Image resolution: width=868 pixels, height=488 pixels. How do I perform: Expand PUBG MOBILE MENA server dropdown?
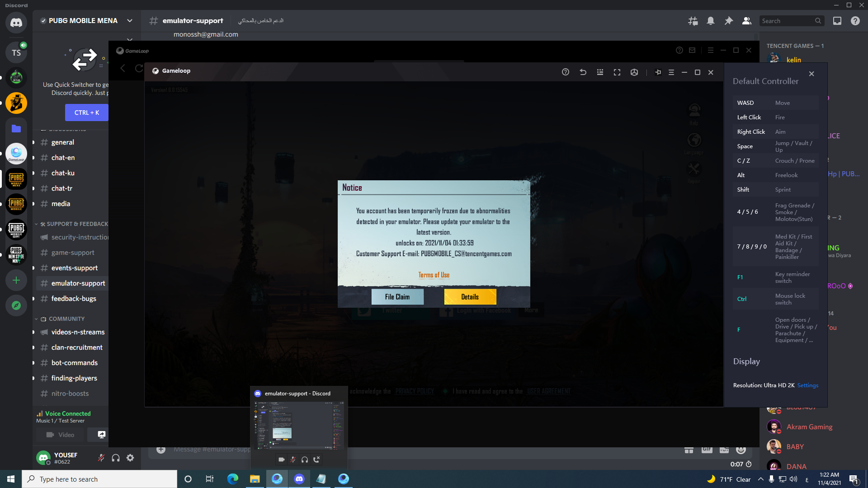click(130, 21)
